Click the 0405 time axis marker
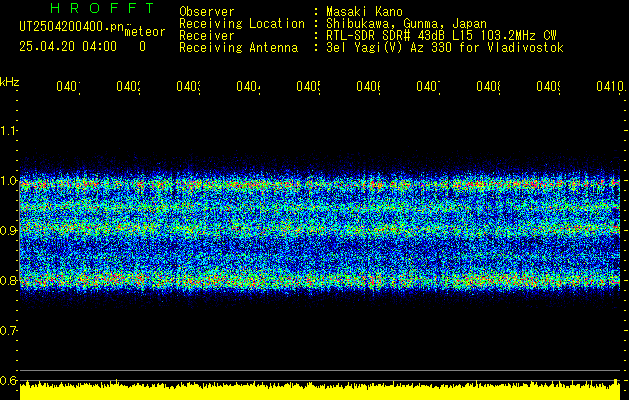The image size is (629, 400). click(308, 86)
